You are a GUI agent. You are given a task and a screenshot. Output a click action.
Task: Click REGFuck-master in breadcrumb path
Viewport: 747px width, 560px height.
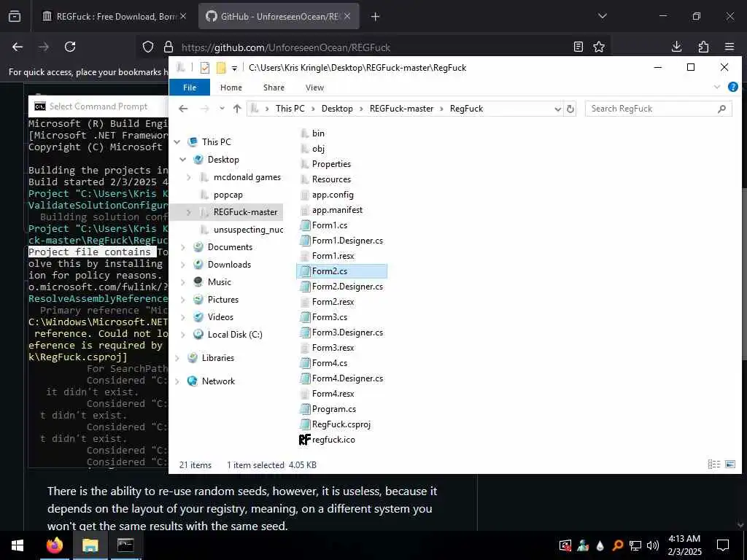pyautogui.click(x=402, y=109)
